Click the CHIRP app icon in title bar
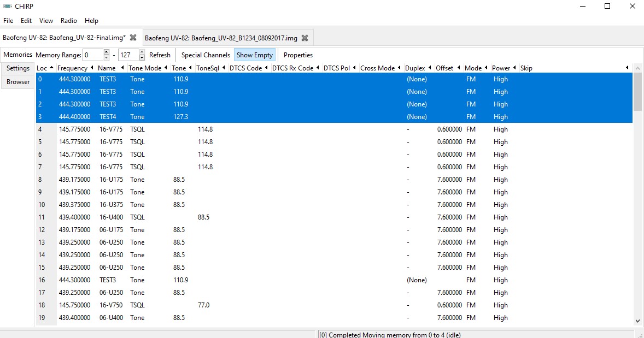The height and width of the screenshot is (338, 644). pos(7,6)
